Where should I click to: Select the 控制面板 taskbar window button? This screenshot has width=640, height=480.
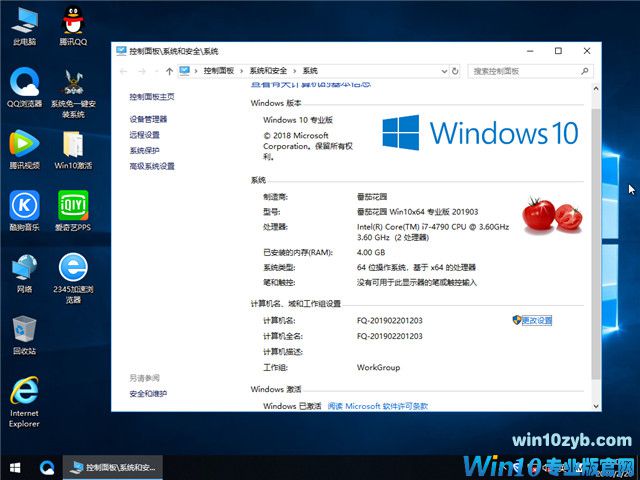point(113,467)
